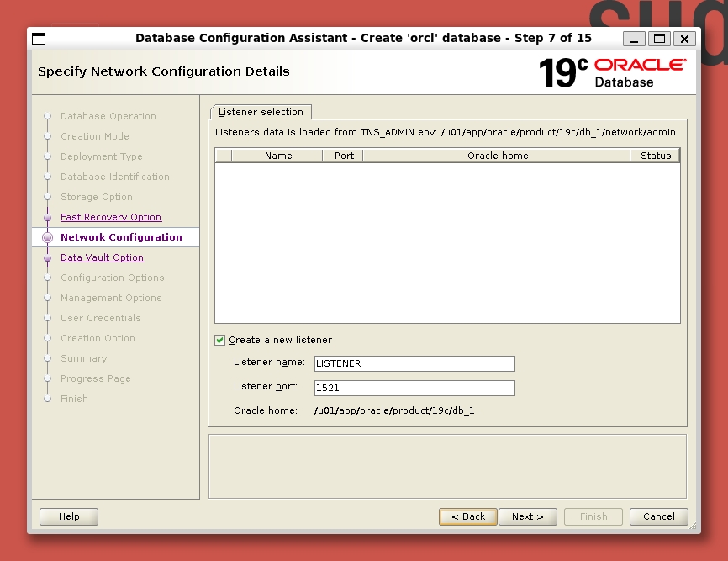Open Help for this wizard step
This screenshot has height=561, width=728.
(x=69, y=516)
